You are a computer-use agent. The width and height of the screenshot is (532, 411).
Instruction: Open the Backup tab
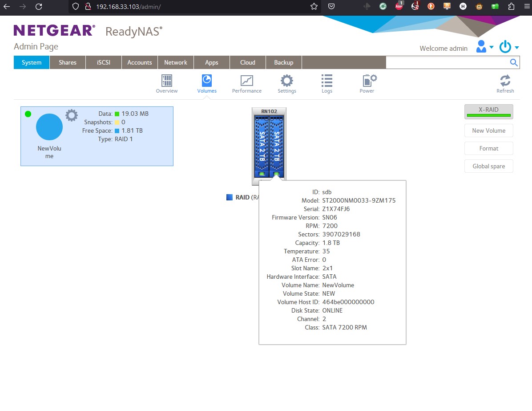(x=283, y=62)
